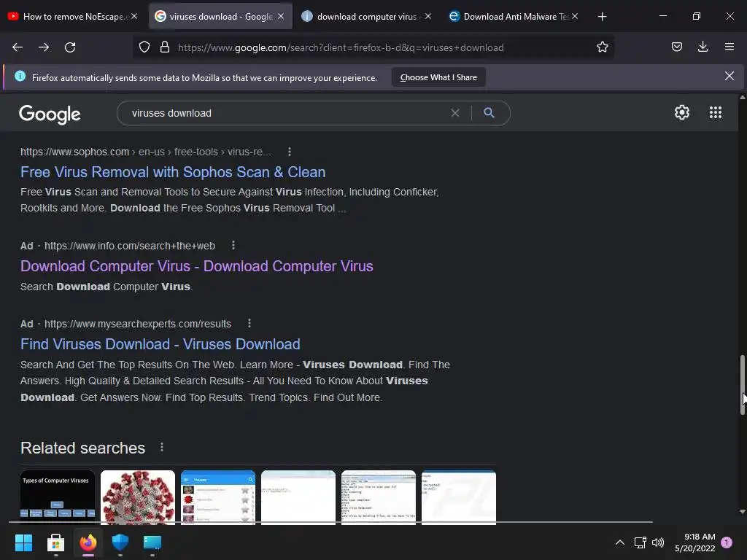The image size is (747, 560).
Task: Open the Windows Start menu
Action: coord(23,542)
